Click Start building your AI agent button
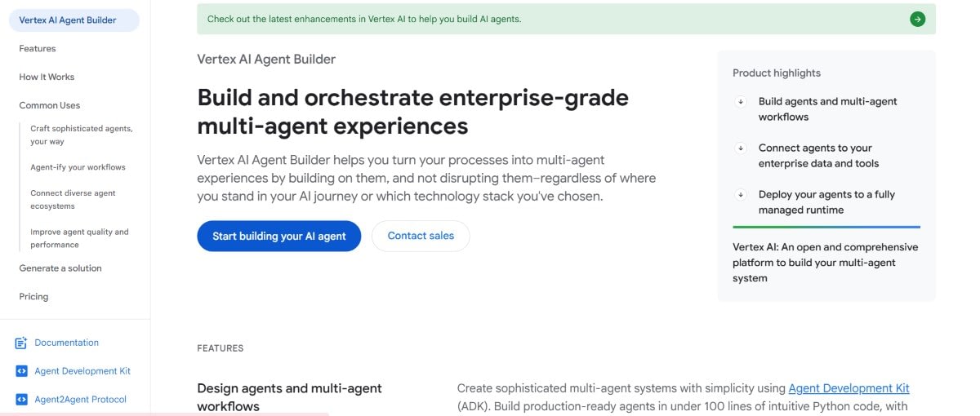 pyautogui.click(x=278, y=237)
